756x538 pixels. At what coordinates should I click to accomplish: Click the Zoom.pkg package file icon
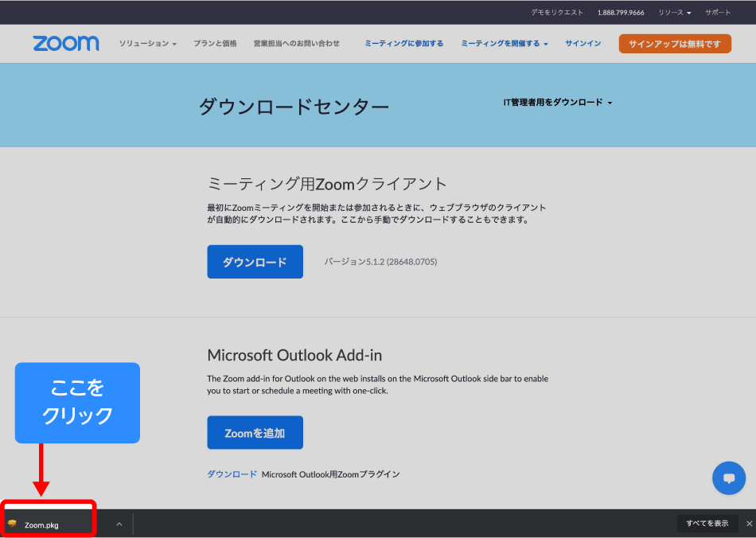12,524
